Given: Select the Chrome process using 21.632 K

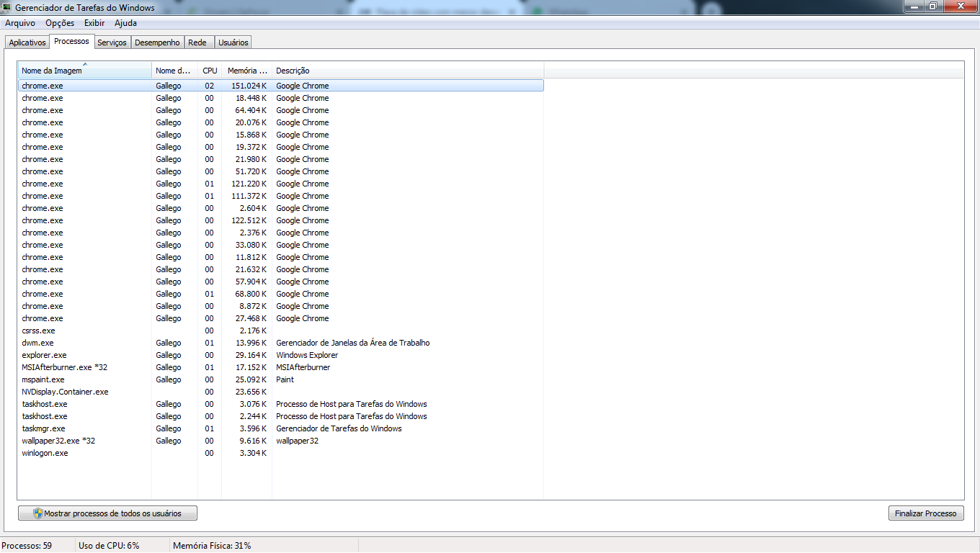Looking at the screenshot, I should coord(281,269).
